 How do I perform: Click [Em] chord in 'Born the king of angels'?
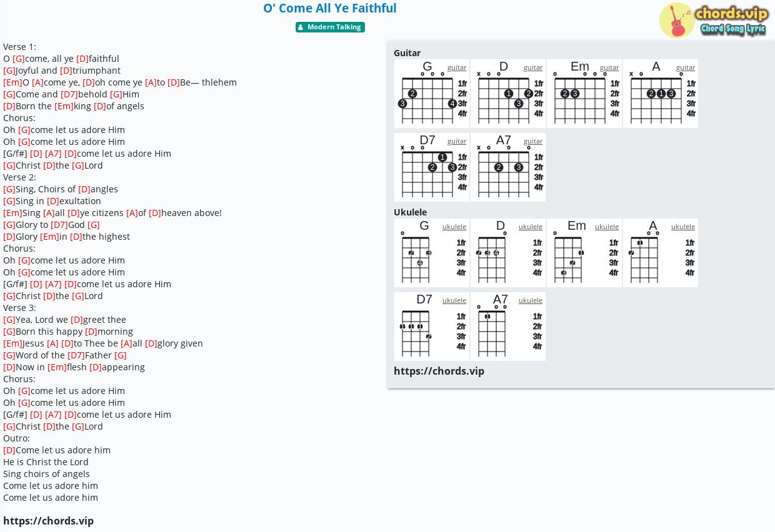64,106
